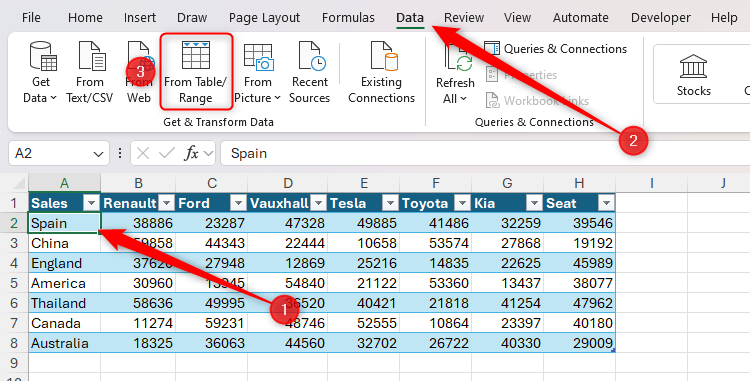Click From Table/Range button

pyautogui.click(x=196, y=72)
